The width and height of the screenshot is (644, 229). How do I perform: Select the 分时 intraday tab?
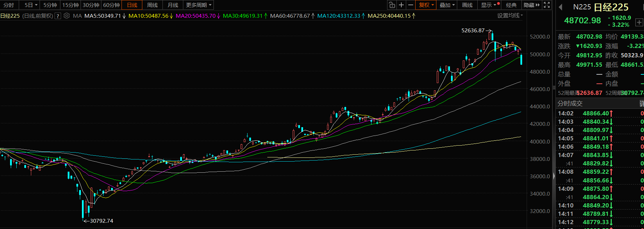[x=9, y=5]
